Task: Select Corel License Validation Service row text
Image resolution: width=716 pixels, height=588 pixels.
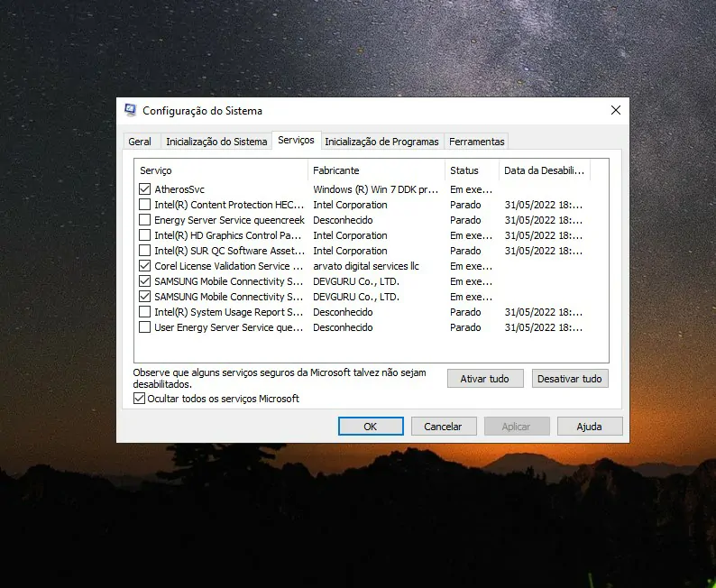Action: (228, 266)
